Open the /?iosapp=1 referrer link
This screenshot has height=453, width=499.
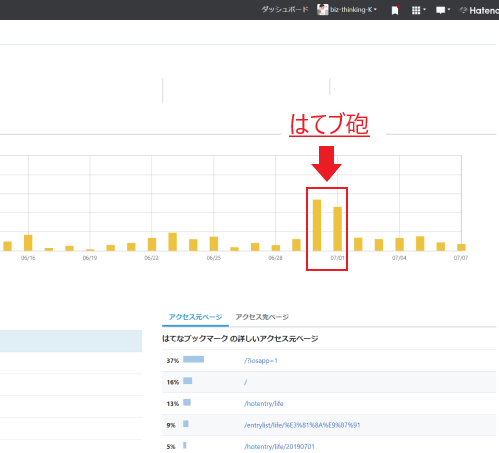click(261, 361)
